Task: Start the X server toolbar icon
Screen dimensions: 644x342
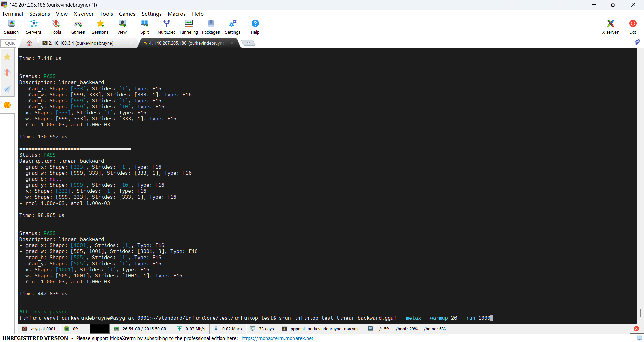Action: (x=610, y=27)
